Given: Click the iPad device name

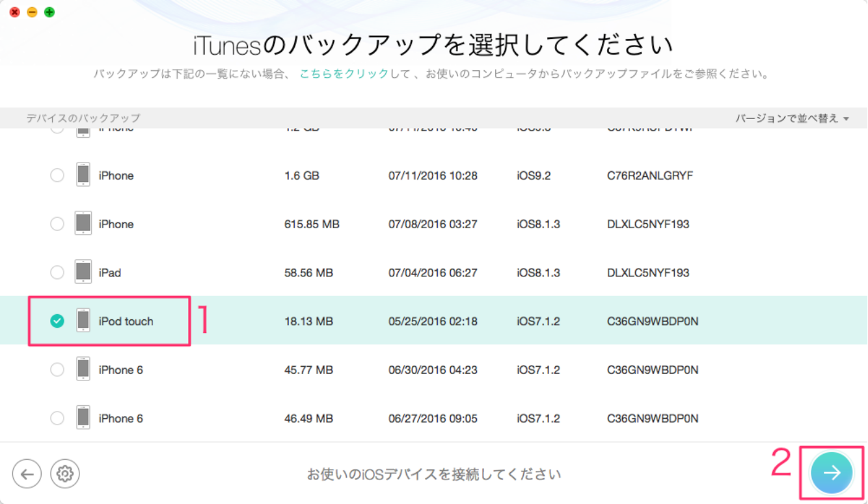Looking at the screenshot, I should (110, 272).
